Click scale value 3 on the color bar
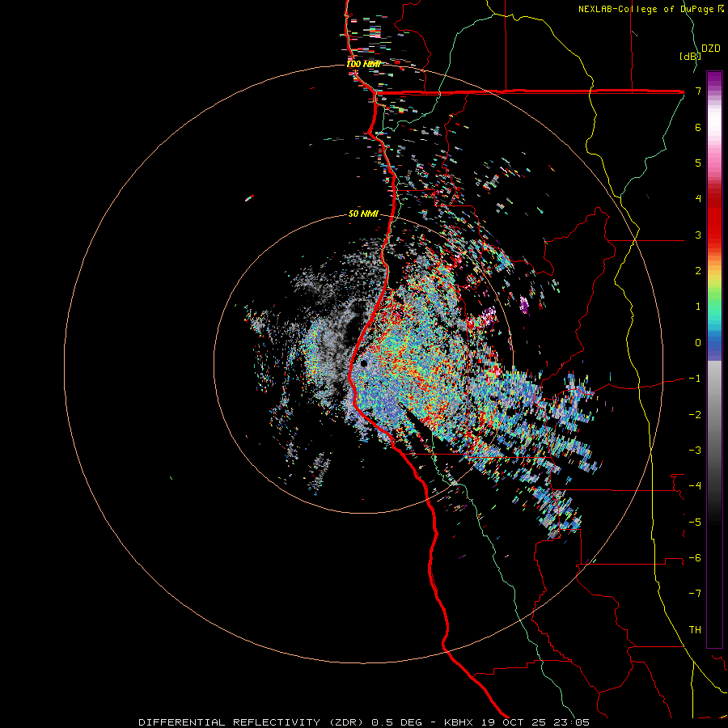Screen dimensions: 728x728 coord(698,235)
